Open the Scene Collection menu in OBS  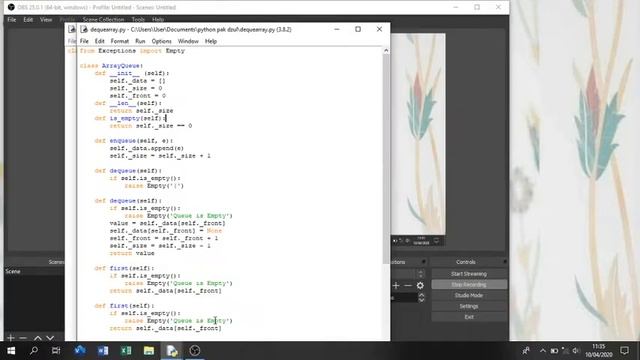103,20
